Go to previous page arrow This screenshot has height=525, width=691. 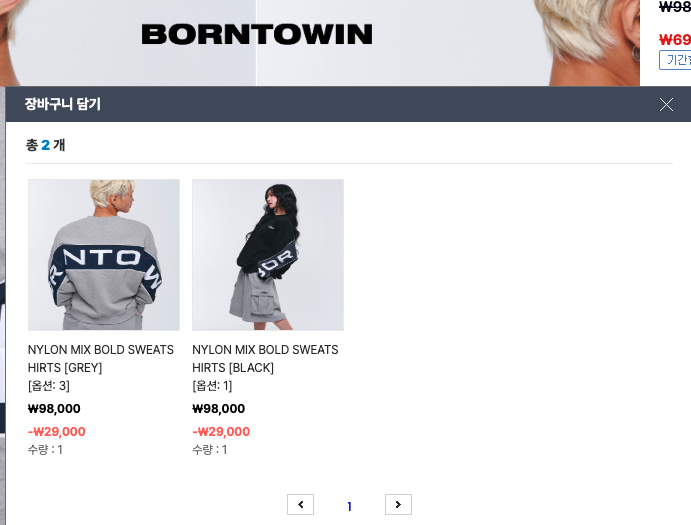pos(301,504)
